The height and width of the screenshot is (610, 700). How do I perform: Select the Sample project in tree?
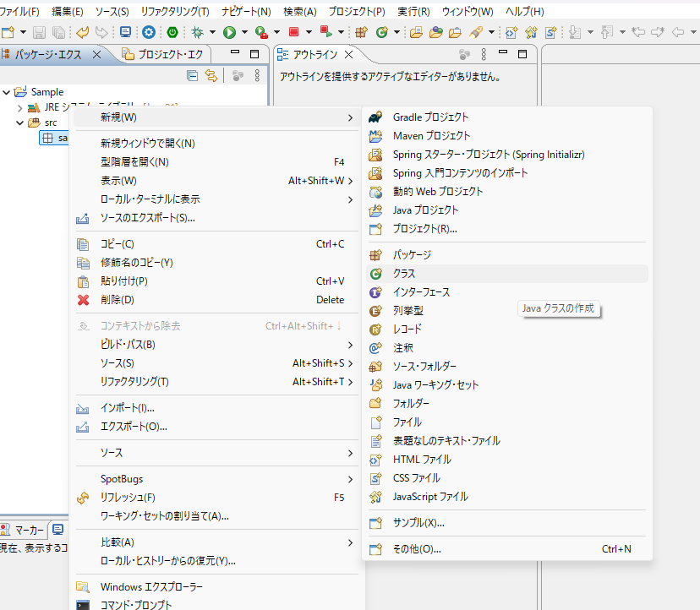46,92
